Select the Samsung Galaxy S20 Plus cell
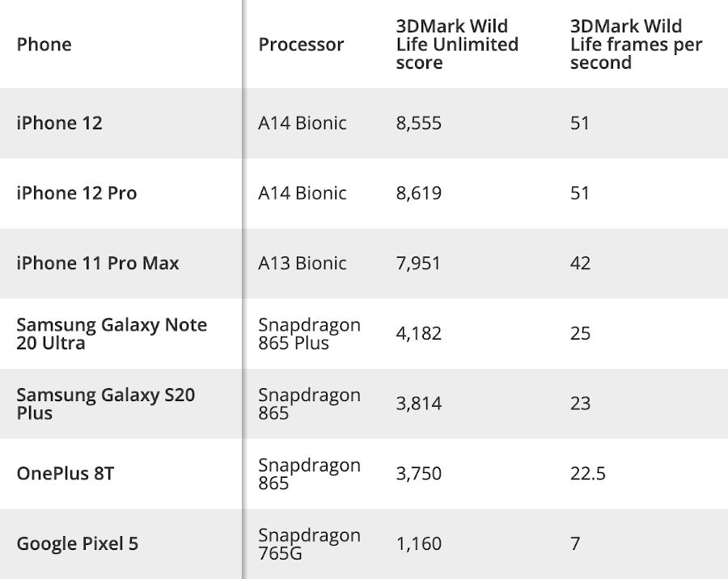The height and width of the screenshot is (579, 728). [x=105, y=404]
